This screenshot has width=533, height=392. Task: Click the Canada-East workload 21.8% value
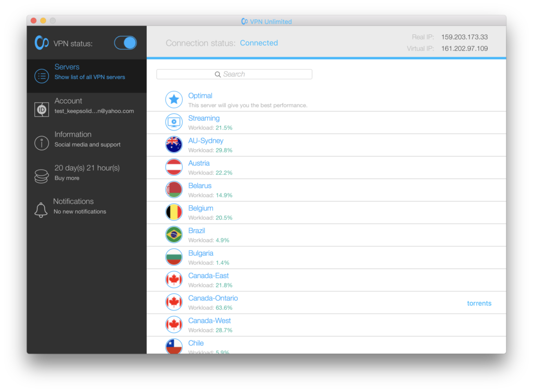(224, 285)
